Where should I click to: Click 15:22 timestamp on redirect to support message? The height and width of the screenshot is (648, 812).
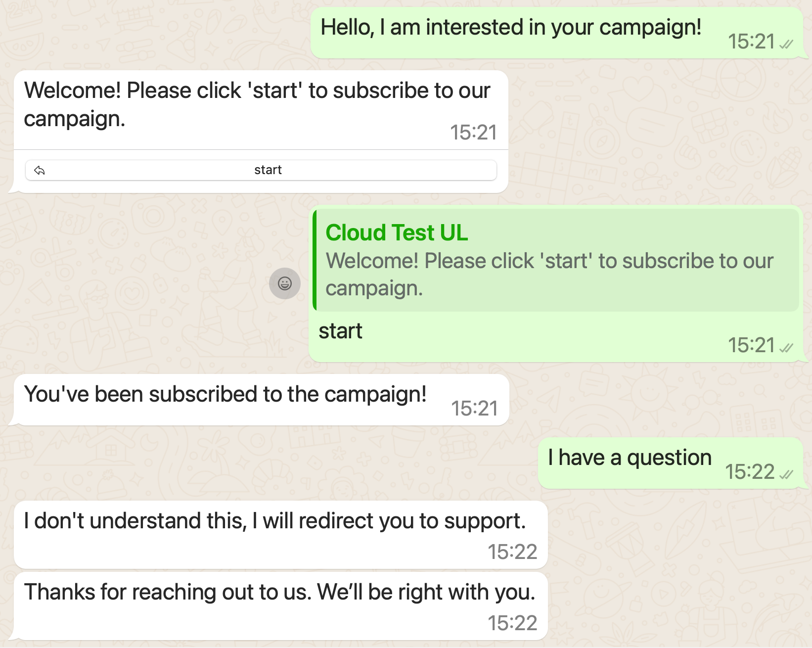(512, 552)
